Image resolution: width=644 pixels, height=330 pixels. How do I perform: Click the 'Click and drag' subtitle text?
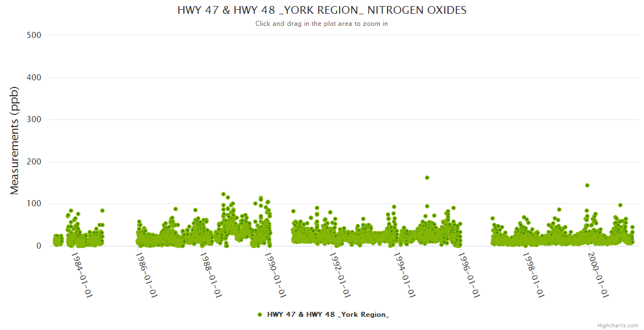click(x=322, y=24)
